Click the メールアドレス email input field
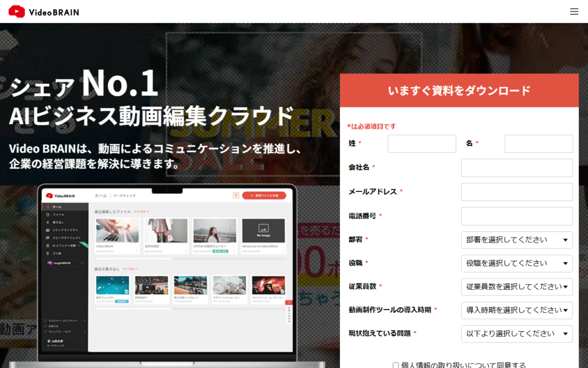This screenshot has height=368, width=588. (516, 192)
